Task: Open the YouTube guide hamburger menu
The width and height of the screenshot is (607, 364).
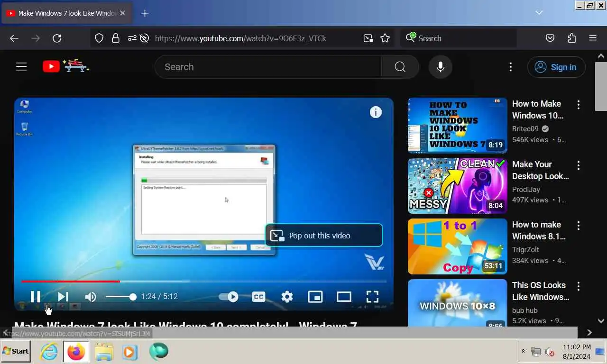Action: pos(21,67)
